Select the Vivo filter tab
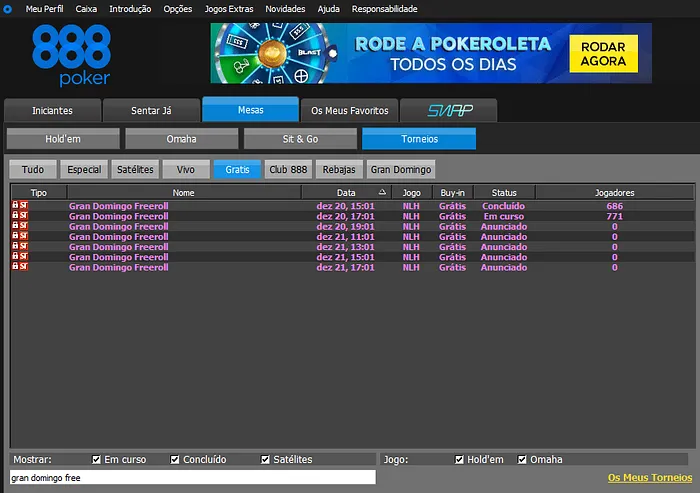The width and height of the screenshot is (700, 493). click(x=186, y=169)
